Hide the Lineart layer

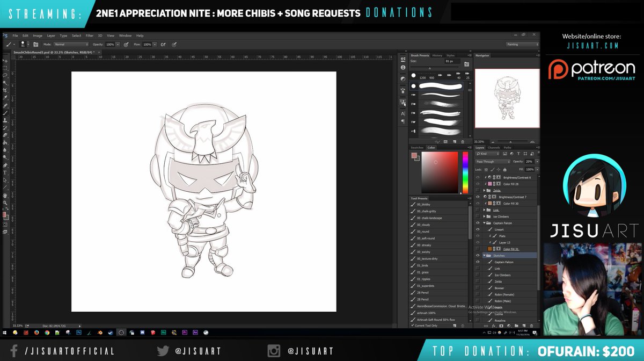pos(477,230)
